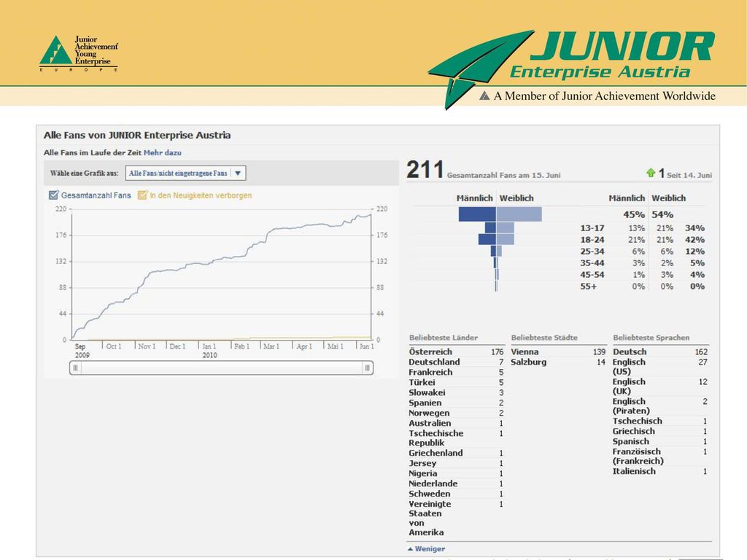The width and height of the screenshot is (747, 560).
Task: Click the Französisch (Frankreich) language row
Action: [660, 456]
